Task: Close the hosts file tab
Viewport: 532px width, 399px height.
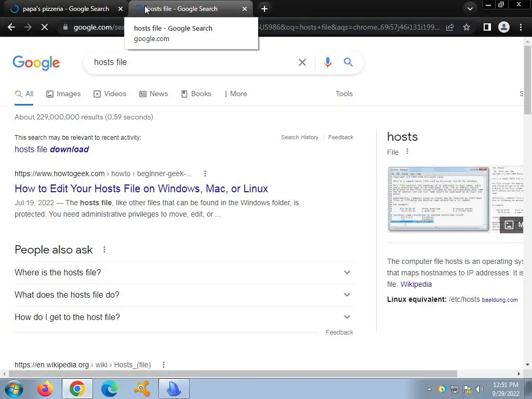Action: pyautogui.click(x=245, y=9)
